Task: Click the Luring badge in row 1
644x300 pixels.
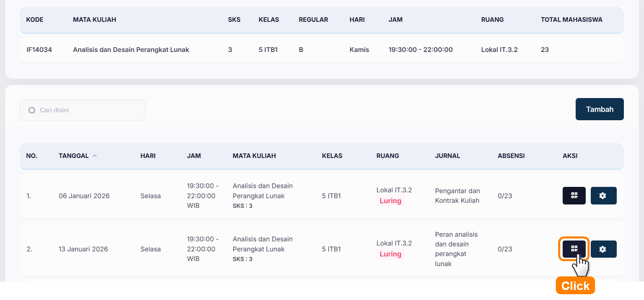Action: tap(390, 201)
